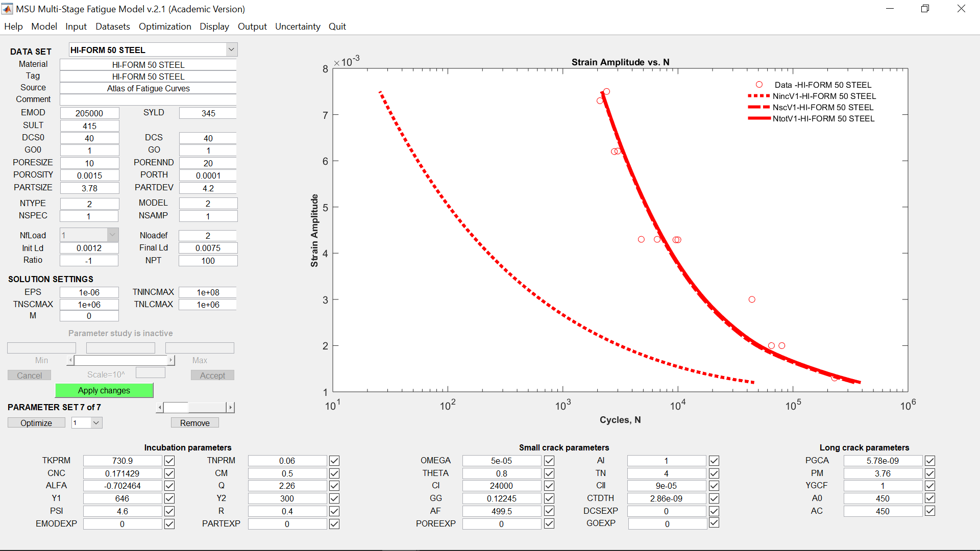Toggle the CTDTH checkbox
The height and width of the screenshot is (551, 980).
coord(714,498)
